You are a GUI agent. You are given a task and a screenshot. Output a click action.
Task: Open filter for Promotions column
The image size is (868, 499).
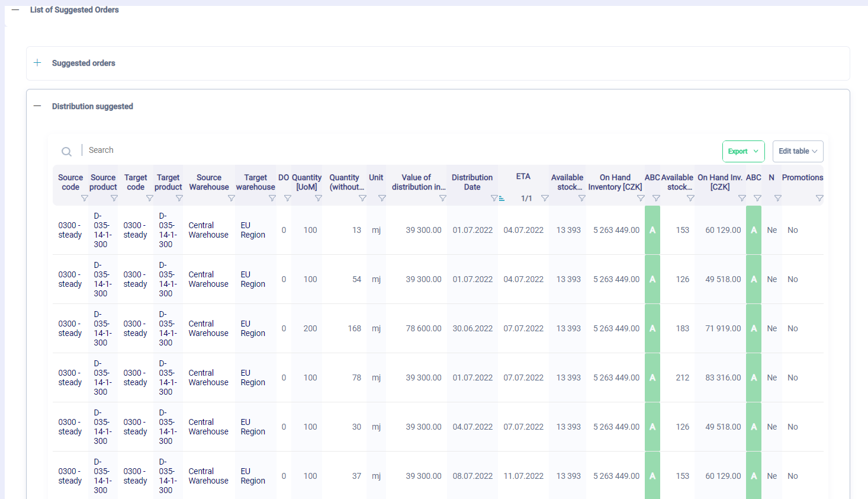click(819, 199)
